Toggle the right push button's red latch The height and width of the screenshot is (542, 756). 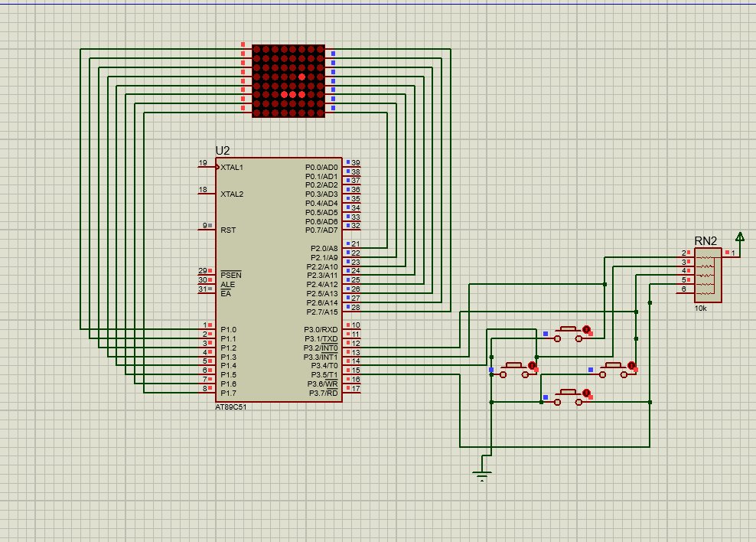pos(631,366)
